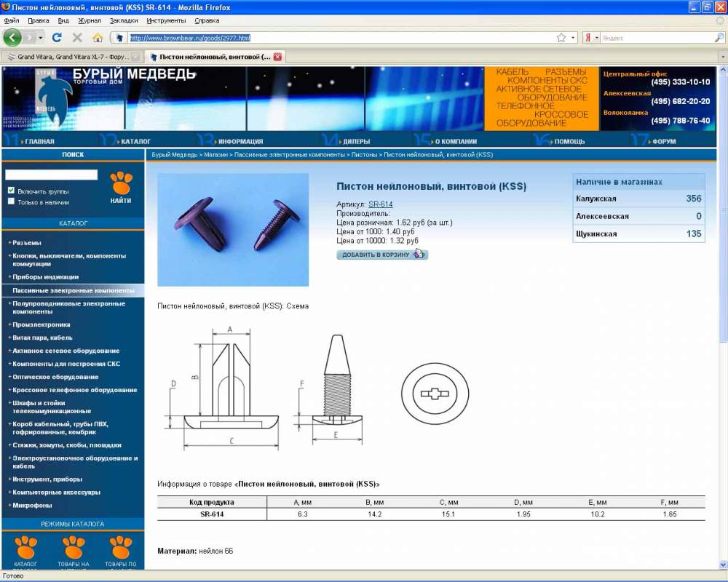
Task: Click the Forward navigation arrow
Action: 30,38
